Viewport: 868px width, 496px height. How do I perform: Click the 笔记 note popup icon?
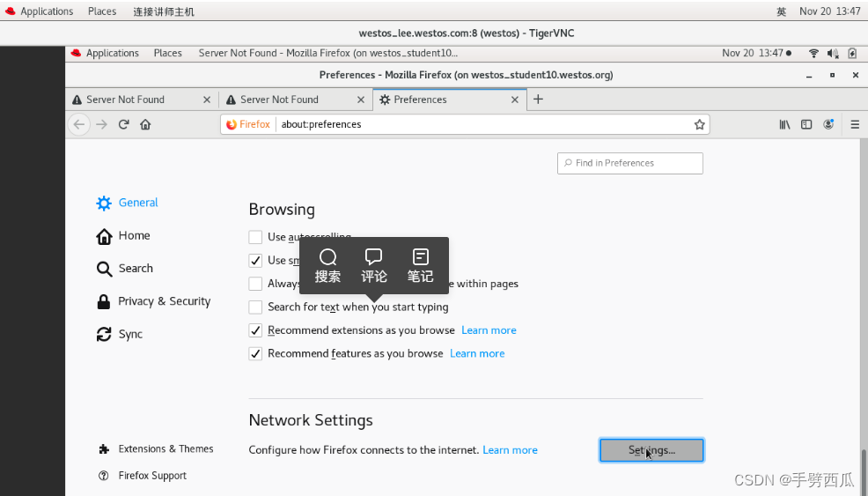click(420, 265)
